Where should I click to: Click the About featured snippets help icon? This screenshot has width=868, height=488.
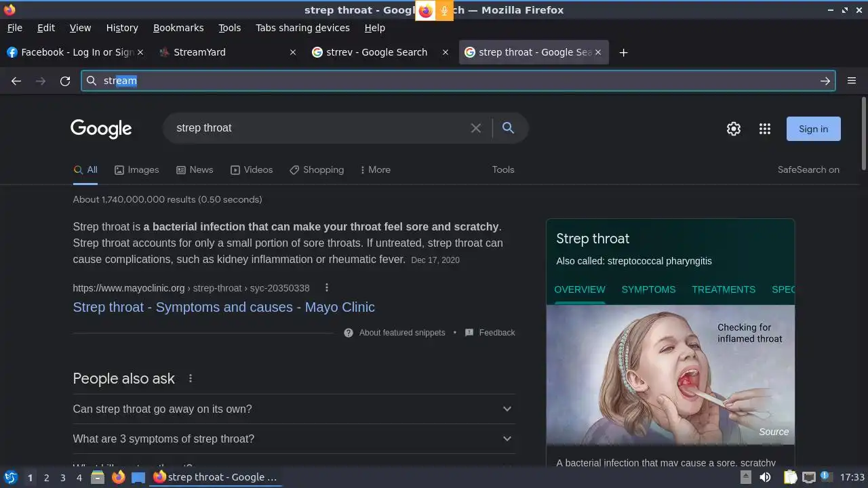[x=349, y=333]
